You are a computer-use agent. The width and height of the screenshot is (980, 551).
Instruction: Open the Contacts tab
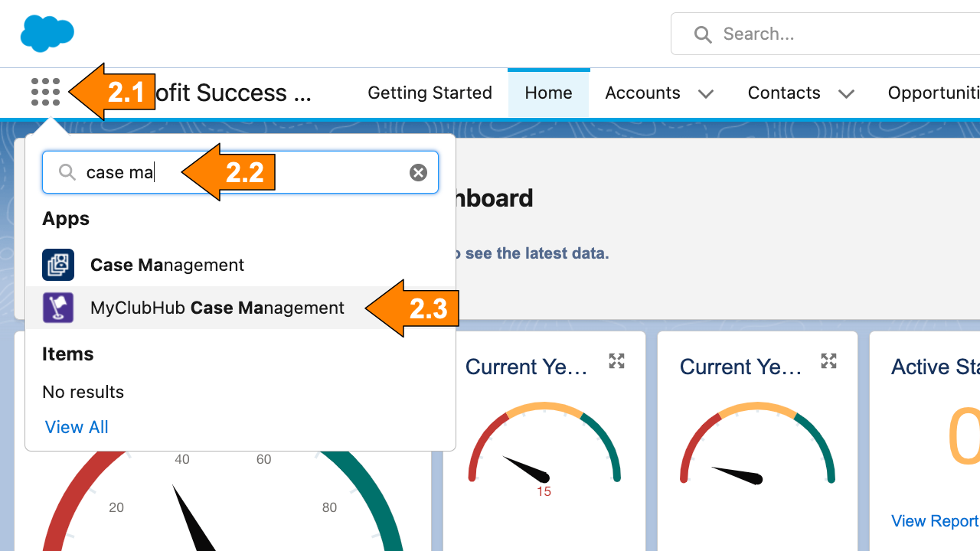tap(784, 93)
